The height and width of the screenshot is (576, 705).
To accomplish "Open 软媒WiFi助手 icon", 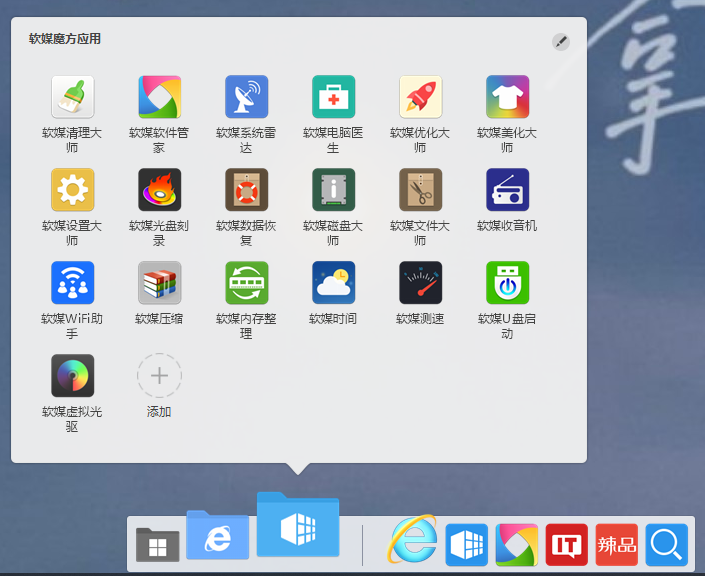I will 72,282.
